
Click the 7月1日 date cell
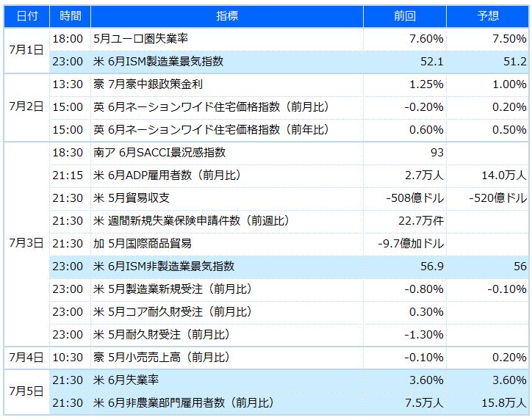coord(26,50)
